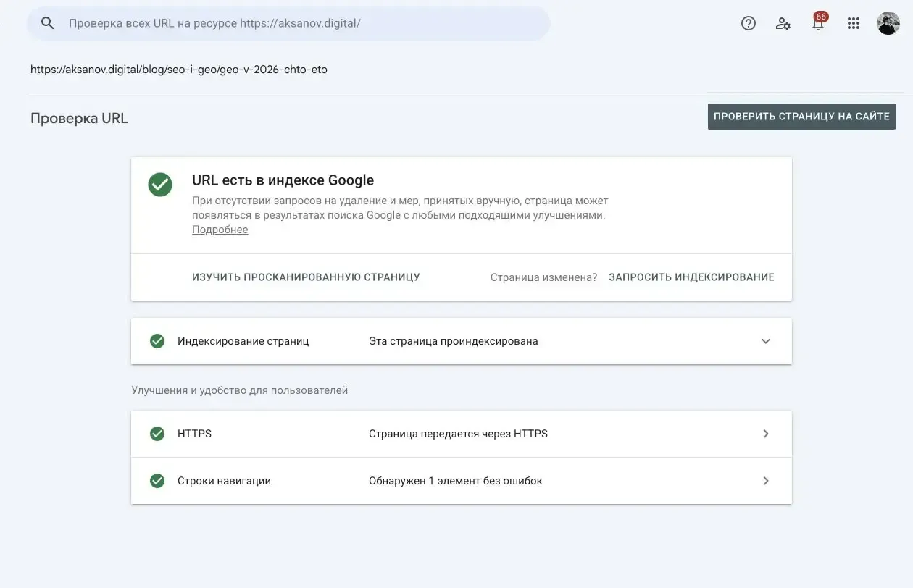The image size is (913, 588).
Task: Click green check beside Строки навигации
Action: [x=157, y=481]
